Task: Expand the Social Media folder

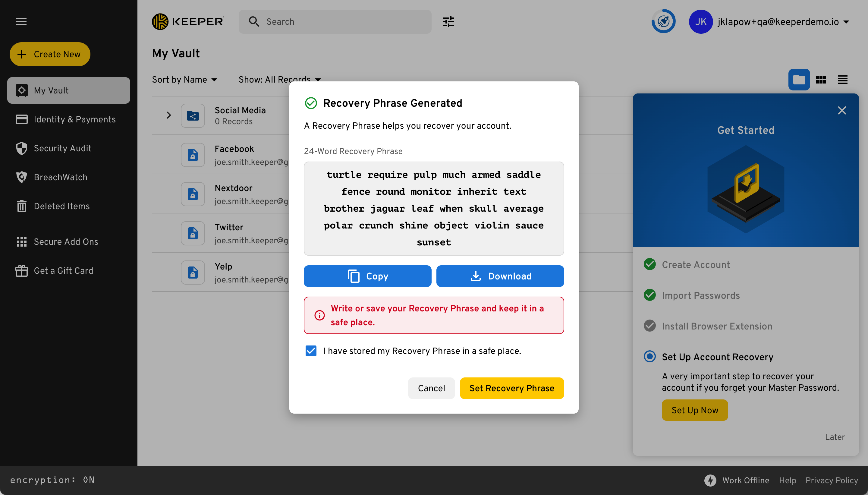Action: 168,115
